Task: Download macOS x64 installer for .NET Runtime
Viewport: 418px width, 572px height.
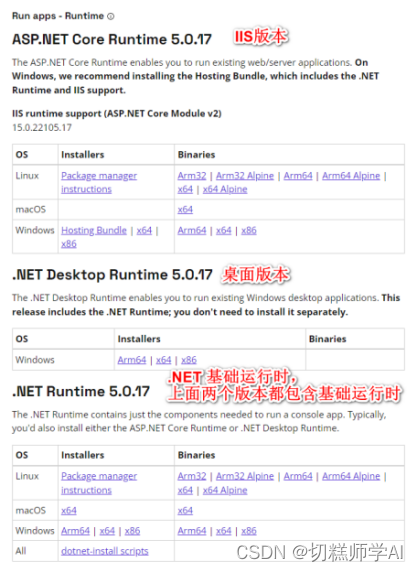Action: 69,510
